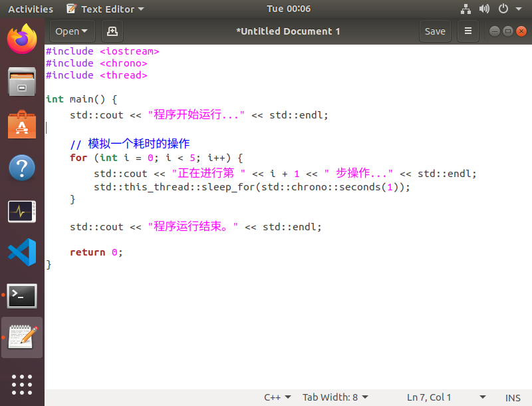Image resolution: width=532 pixels, height=406 pixels.
Task: Click the '#include <iostream>' line
Action: pos(102,51)
